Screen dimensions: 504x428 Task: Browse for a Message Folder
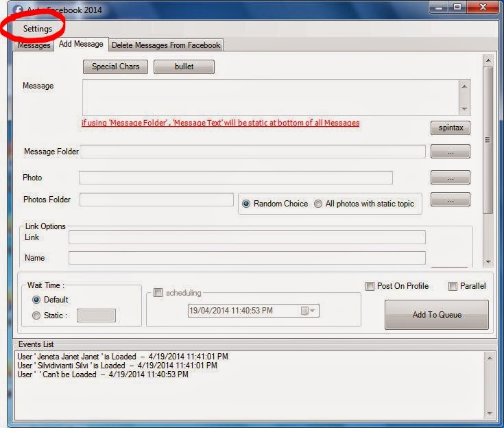coord(451,152)
